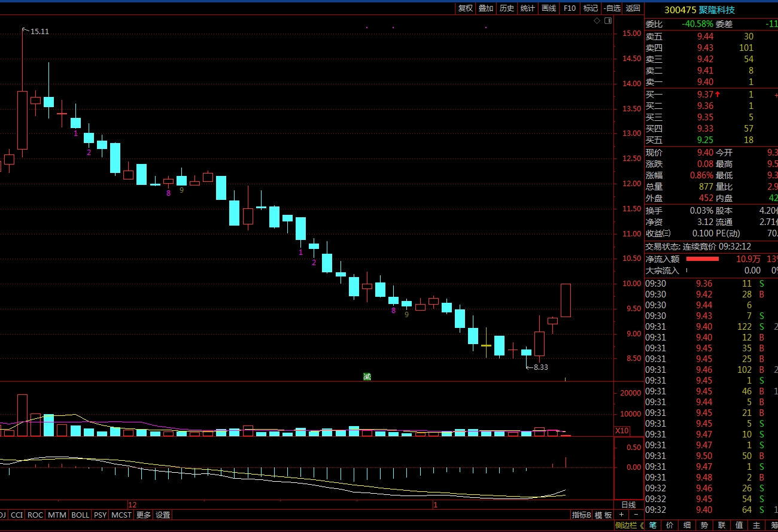Click the 减 marker below the candlesticks
Image resolution: width=778 pixels, height=532 pixels.
tap(367, 376)
